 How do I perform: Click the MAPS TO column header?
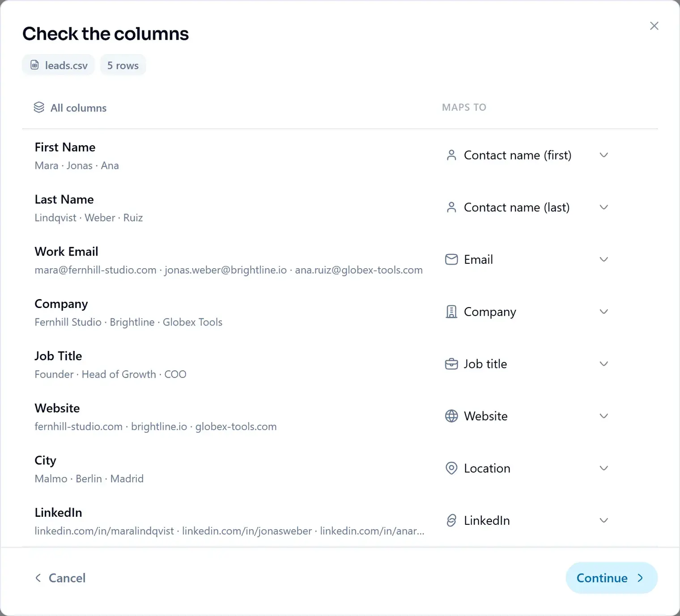coord(464,107)
